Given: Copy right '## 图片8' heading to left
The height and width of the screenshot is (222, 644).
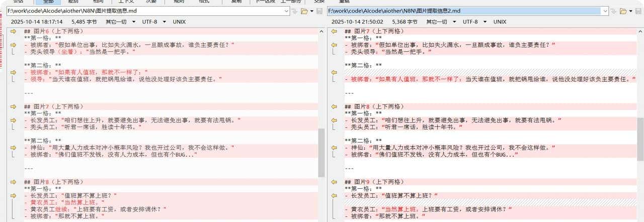Looking at the screenshot, I should click(334, 106).
